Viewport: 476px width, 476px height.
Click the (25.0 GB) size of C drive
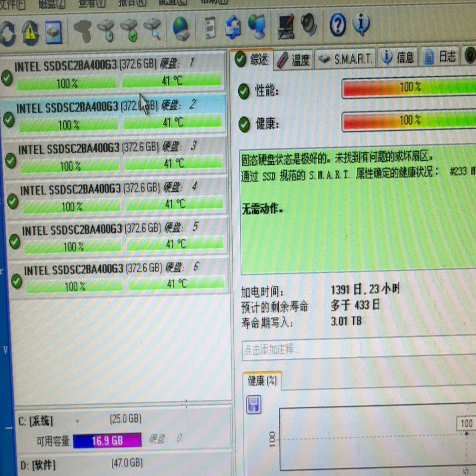click(x=126, y=419)
